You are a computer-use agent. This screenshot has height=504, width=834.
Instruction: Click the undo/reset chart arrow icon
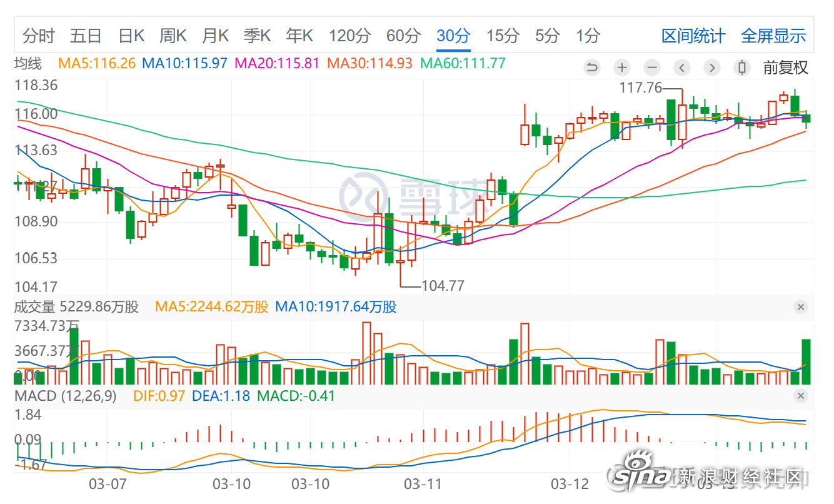pyautogui.click(x=591, y=68)
